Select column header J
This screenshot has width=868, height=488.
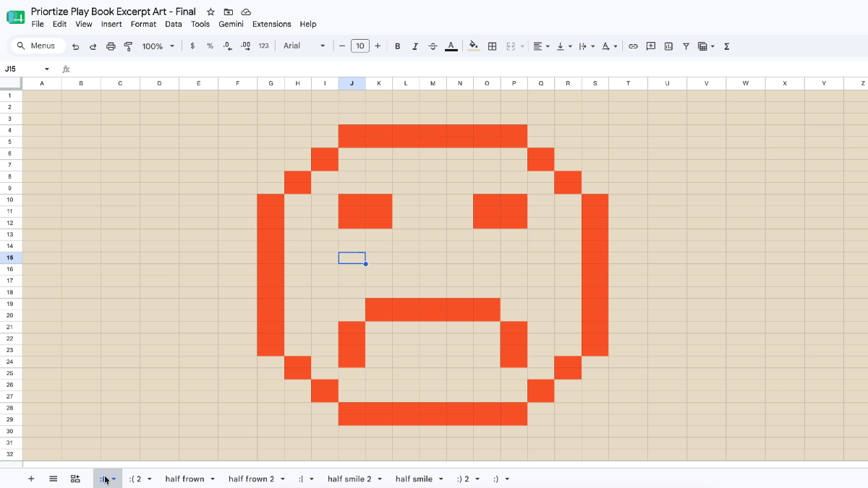352,83
